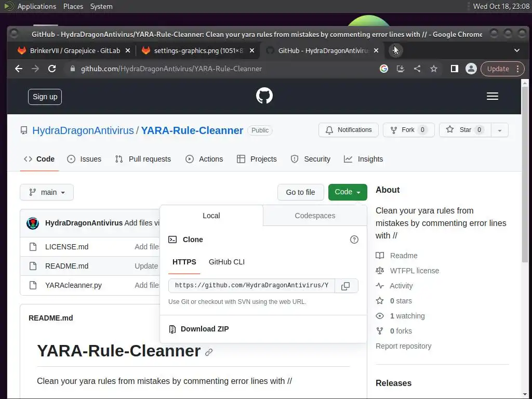This screenshot has width=532, height=399.
Task: Open the Activity link in About
Action: (401, 286)
